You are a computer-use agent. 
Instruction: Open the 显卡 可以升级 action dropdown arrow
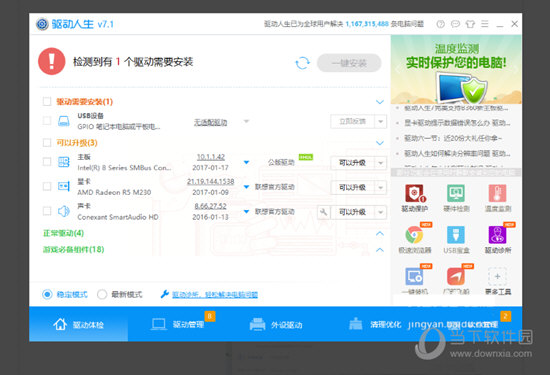[x=381, y=187]
